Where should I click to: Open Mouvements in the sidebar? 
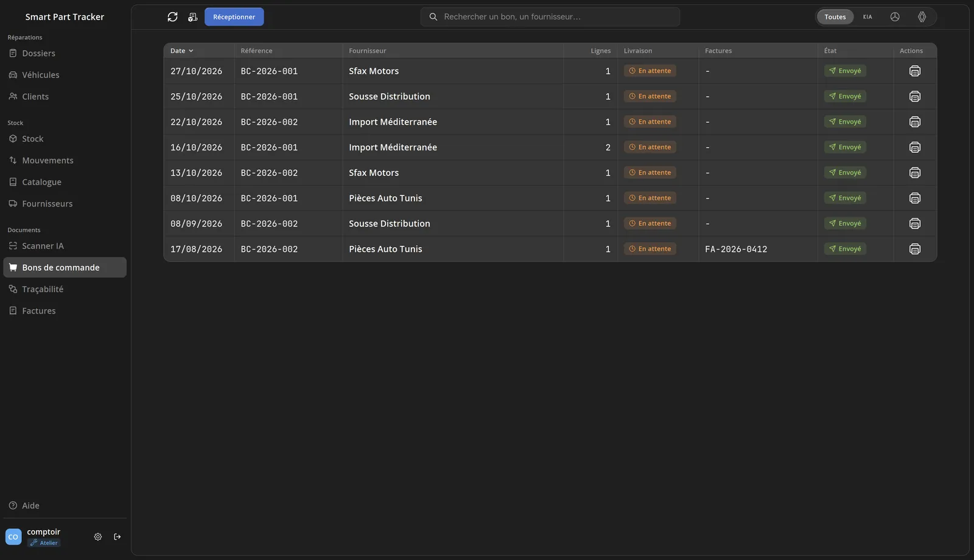click(65, 161)
